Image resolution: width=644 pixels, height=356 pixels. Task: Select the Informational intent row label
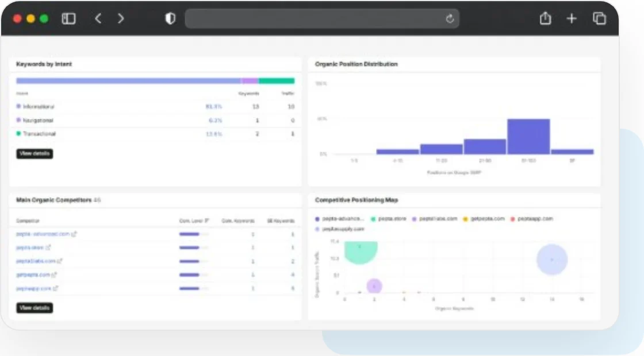[39, 107]
